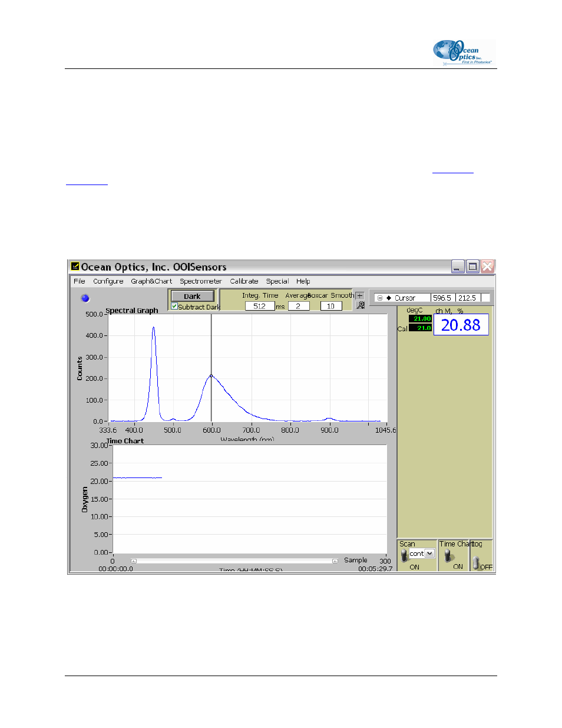Click the cursor point on the spectral curve
Viewport: 562px width, 728px height.
(x=211, y=376)
